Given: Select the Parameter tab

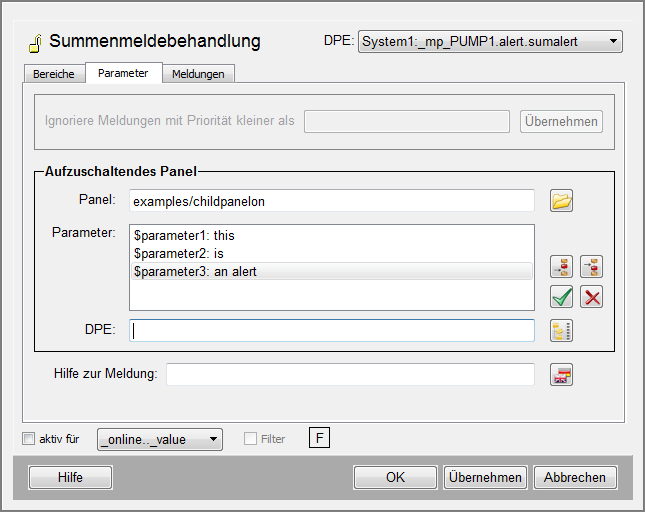Looking at the screenshot, I should pos(123,73).
